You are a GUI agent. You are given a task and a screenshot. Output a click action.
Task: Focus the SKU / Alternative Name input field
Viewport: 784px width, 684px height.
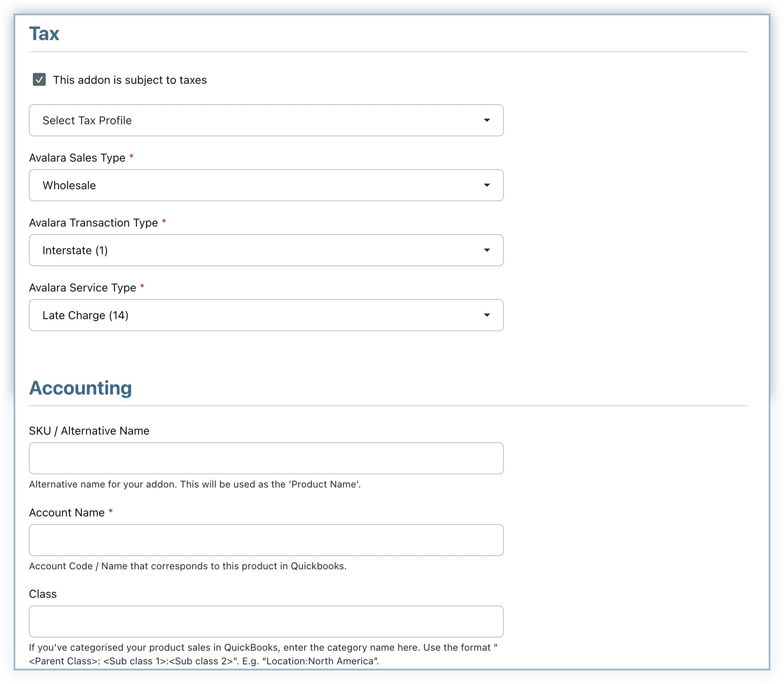[x=266, y=458]
